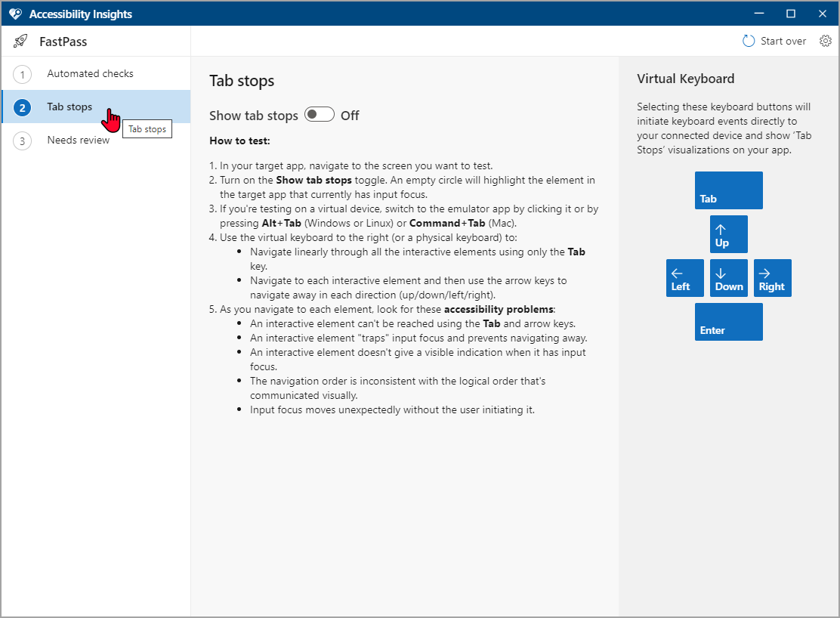Click the FastPass title text
Screen dimensions: 840x618
63,42
